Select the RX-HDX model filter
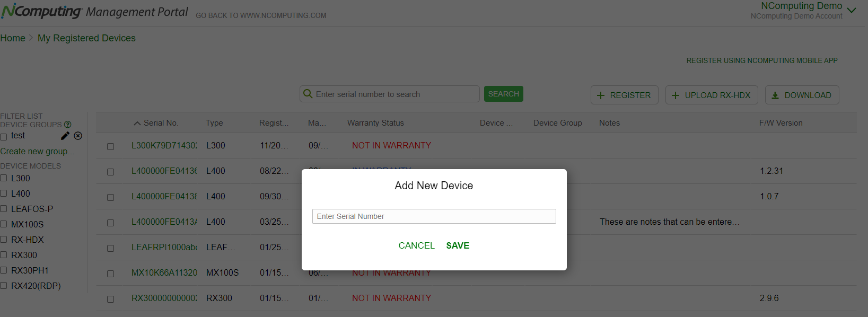The height and width of the screenshot is (317, 868). 4,240
